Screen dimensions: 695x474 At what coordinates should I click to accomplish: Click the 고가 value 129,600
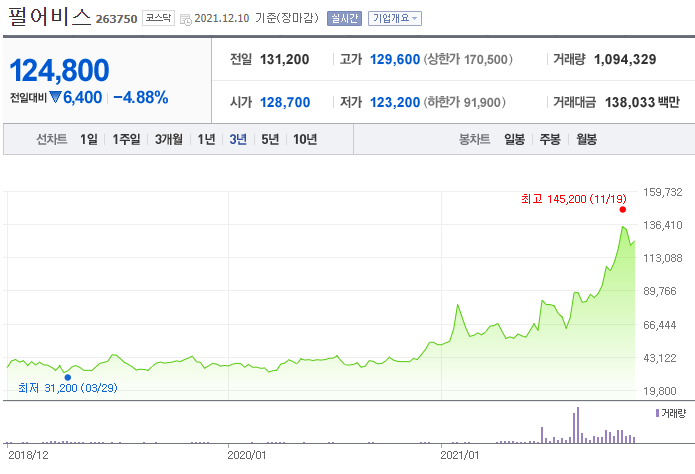coord(395,59)
